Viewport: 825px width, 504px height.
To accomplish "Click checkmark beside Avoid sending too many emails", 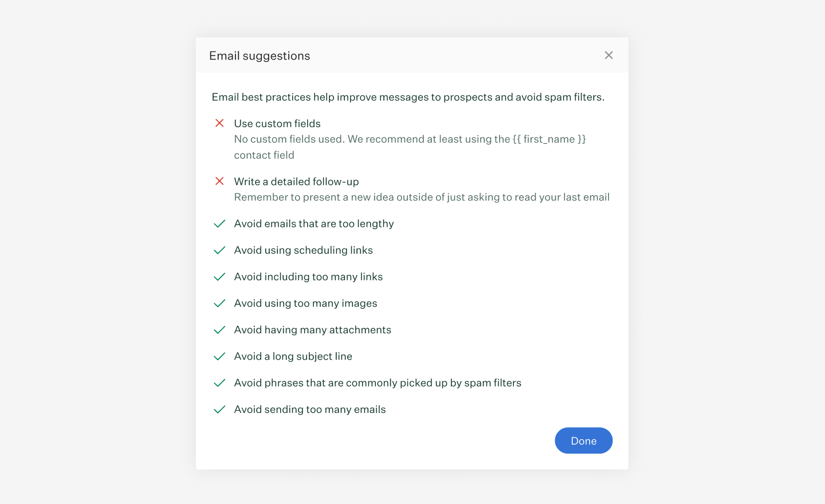I will [x=219, y=409].
